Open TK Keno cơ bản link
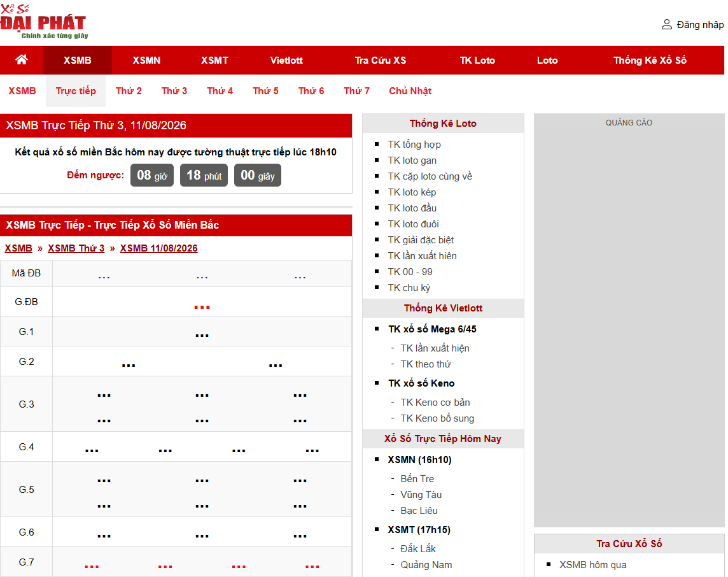Screen dimensions: 728x577 435,402
